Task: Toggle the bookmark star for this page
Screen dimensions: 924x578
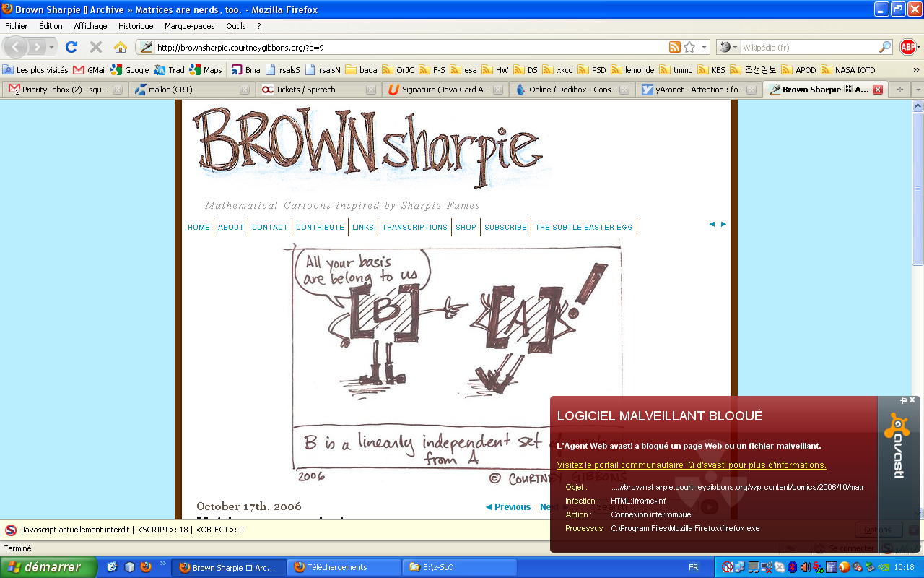Action: pos(689,47)
